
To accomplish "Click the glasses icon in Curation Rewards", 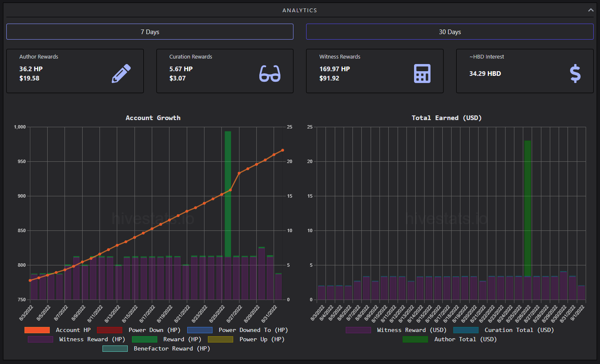I will pos(269,73).
